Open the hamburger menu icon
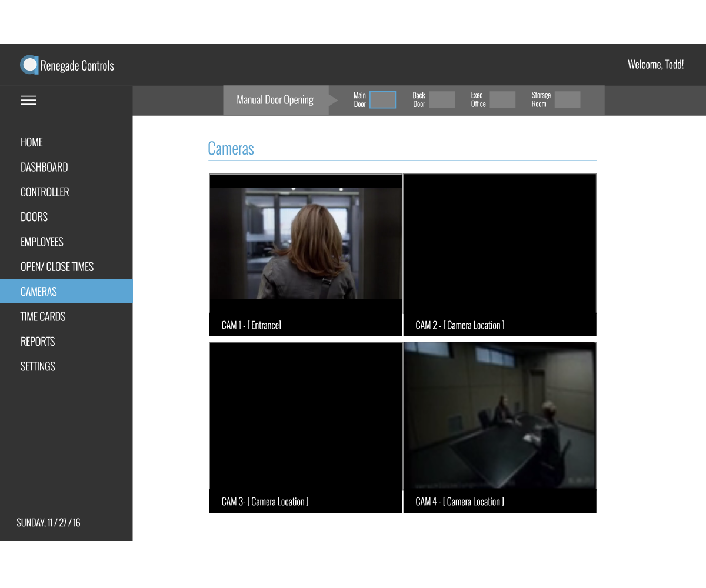Image resolution: width=706 pixels, height=588 pixels. coord(28,101)
